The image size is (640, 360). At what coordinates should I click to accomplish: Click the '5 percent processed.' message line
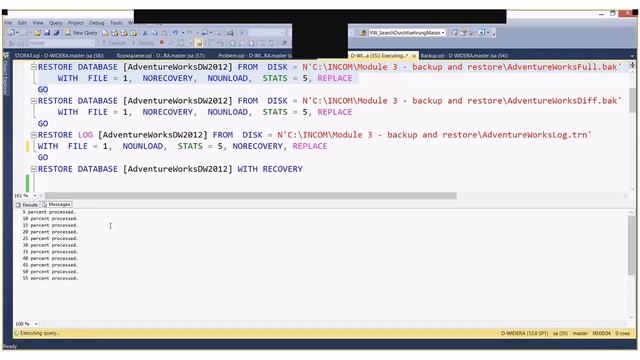click(49, 212)
